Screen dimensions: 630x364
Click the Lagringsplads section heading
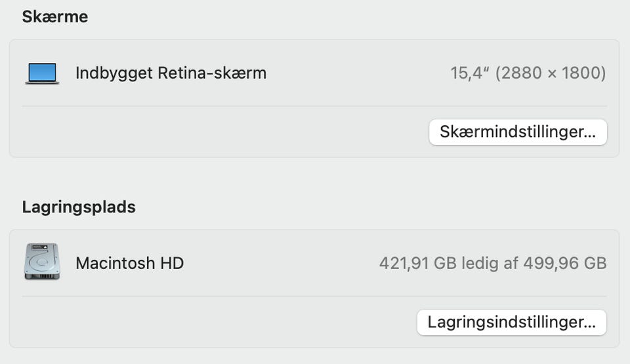coord(79,207)
